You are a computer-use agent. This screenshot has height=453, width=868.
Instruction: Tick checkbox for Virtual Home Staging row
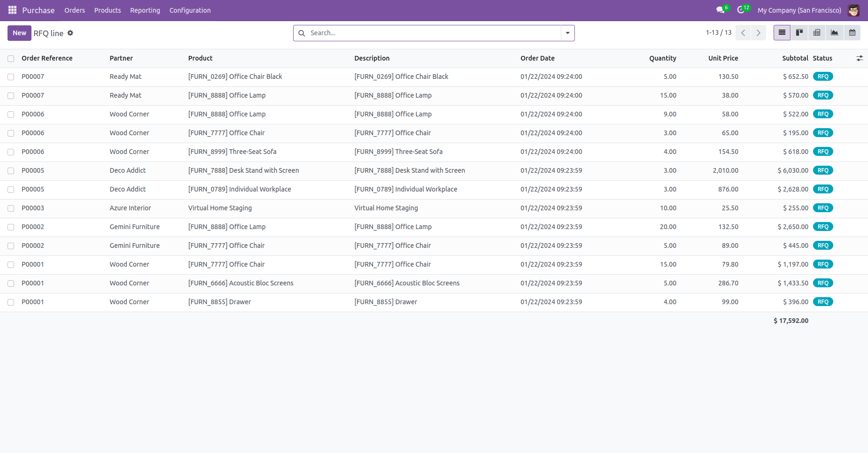click(x=11, y=208)
